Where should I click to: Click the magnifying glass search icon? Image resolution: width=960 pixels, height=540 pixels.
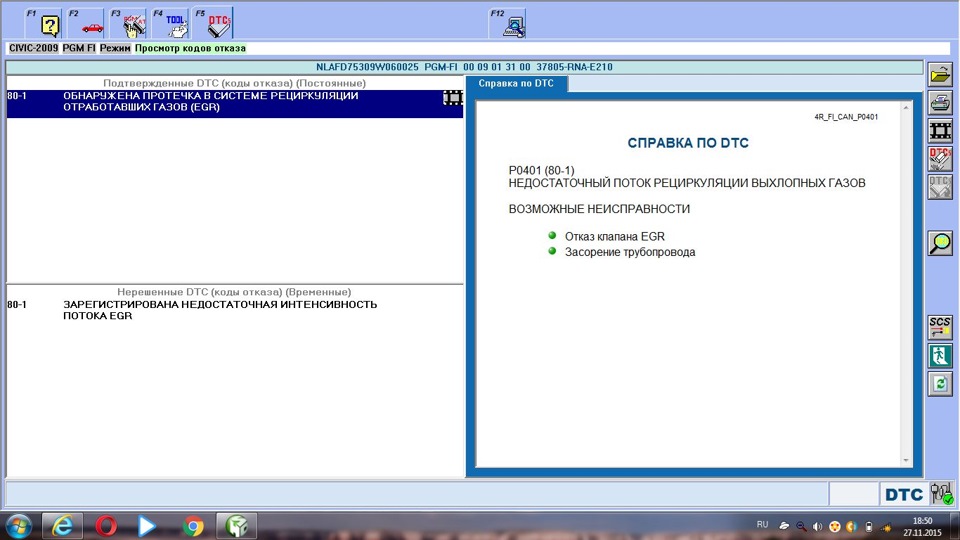[x=940, y=243]
